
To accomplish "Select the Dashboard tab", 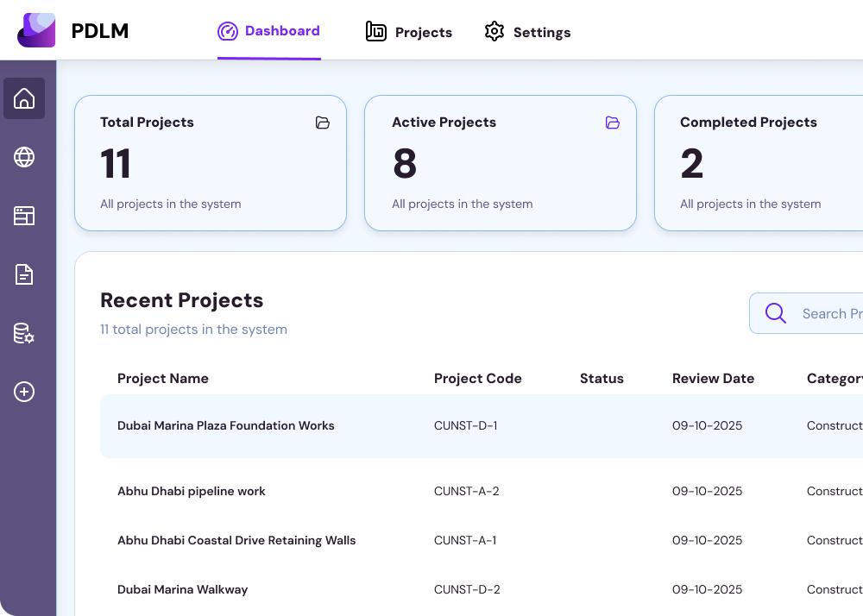I will [x=268, y=31].
